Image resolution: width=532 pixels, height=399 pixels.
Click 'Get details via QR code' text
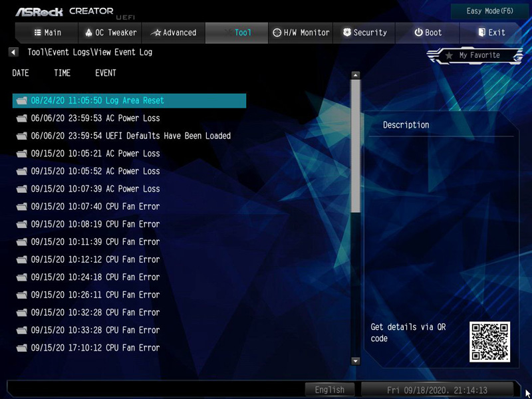(x=408, y=332)
